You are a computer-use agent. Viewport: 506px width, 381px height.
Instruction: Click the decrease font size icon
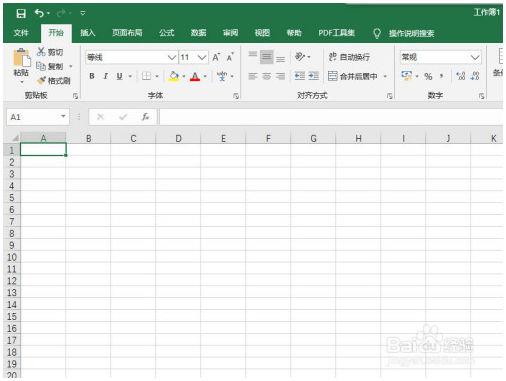230,57
